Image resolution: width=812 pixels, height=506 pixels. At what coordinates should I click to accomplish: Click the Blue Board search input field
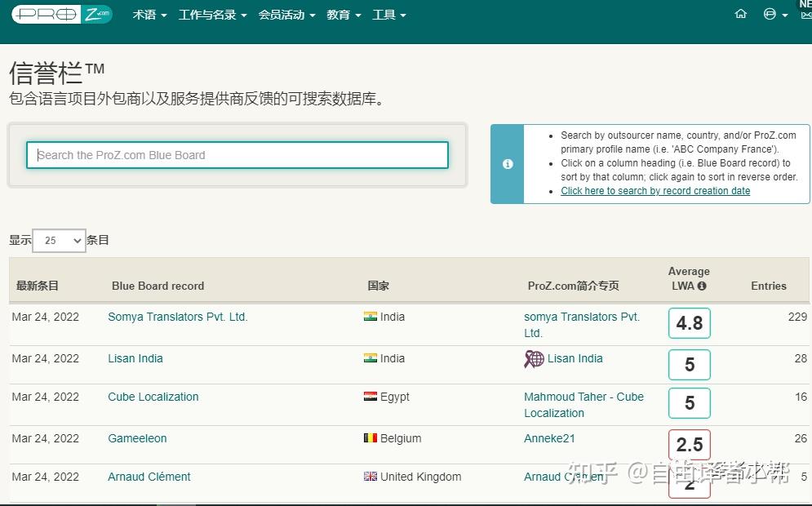pyautogui.click(x=237, y=154)
